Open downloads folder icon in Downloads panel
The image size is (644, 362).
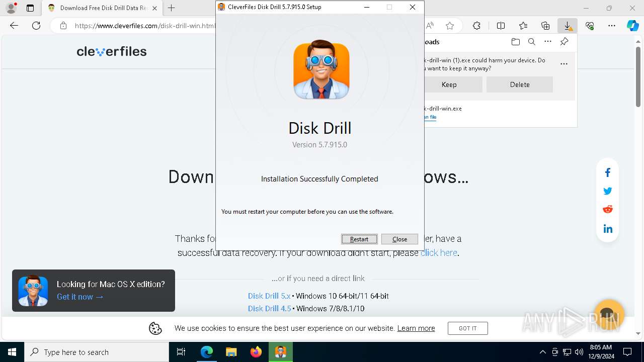pos(515,42)
